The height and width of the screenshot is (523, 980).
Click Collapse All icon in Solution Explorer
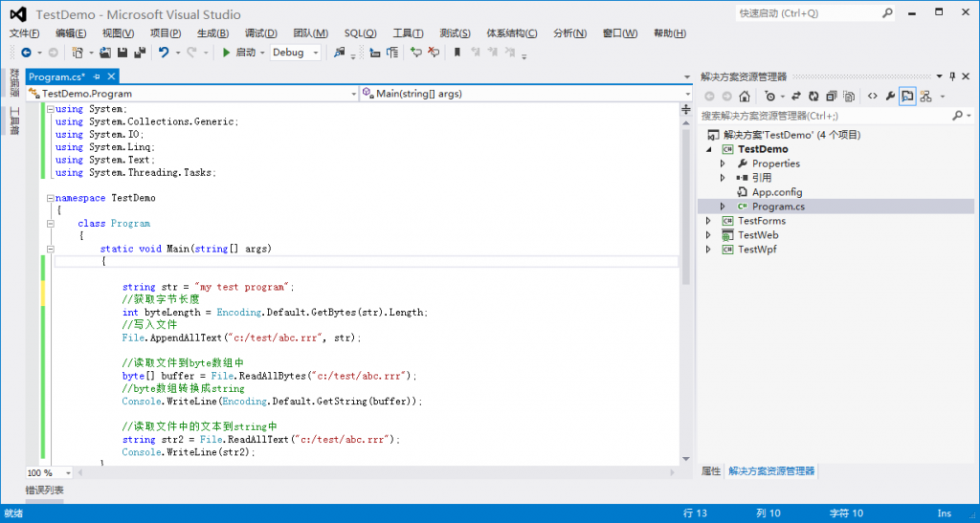830,97
